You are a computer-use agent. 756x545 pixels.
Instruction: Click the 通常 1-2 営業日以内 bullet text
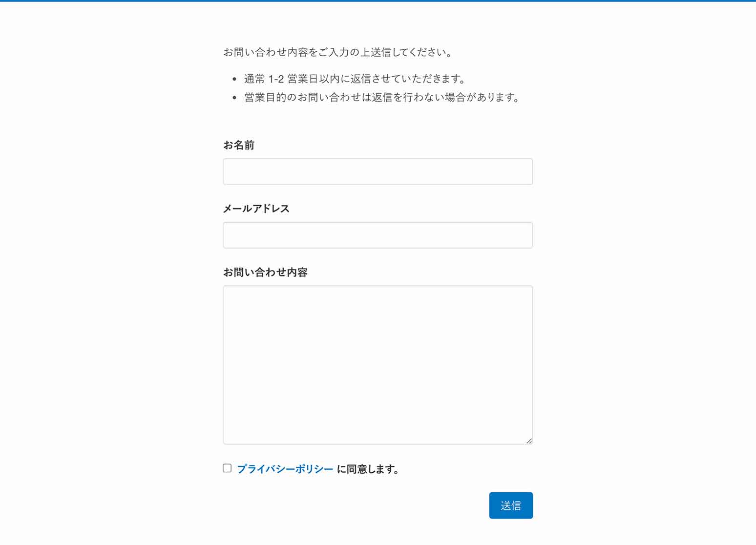[356, 79]
